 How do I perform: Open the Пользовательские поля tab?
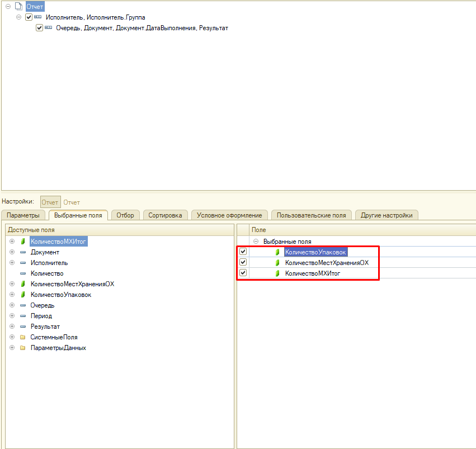311,215
